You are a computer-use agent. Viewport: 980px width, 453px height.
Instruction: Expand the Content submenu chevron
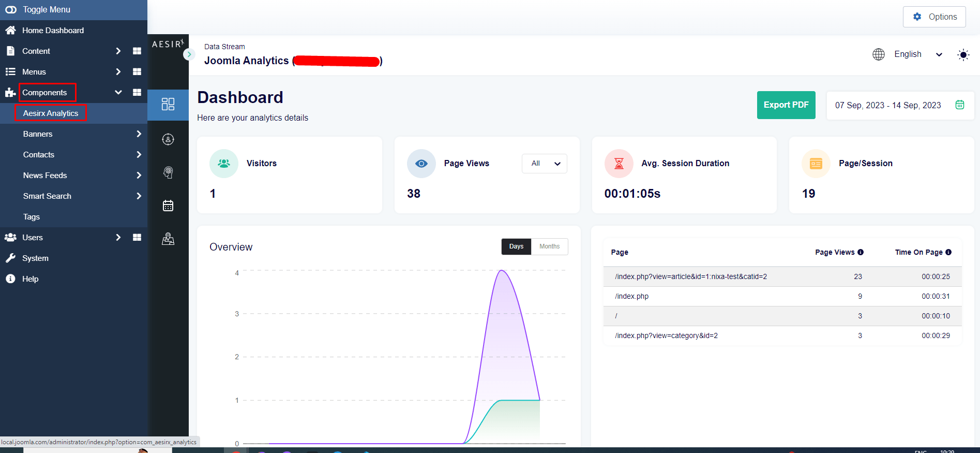click(x=118, y=51)
